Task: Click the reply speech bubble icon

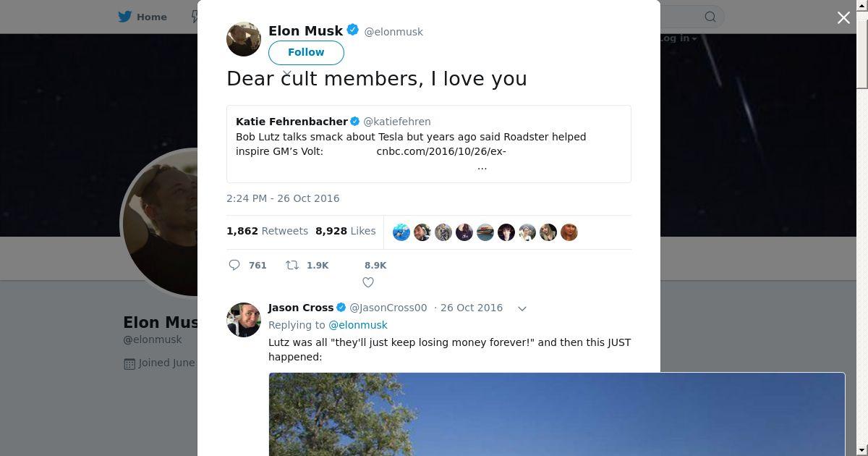Action: tap(234, 265)
